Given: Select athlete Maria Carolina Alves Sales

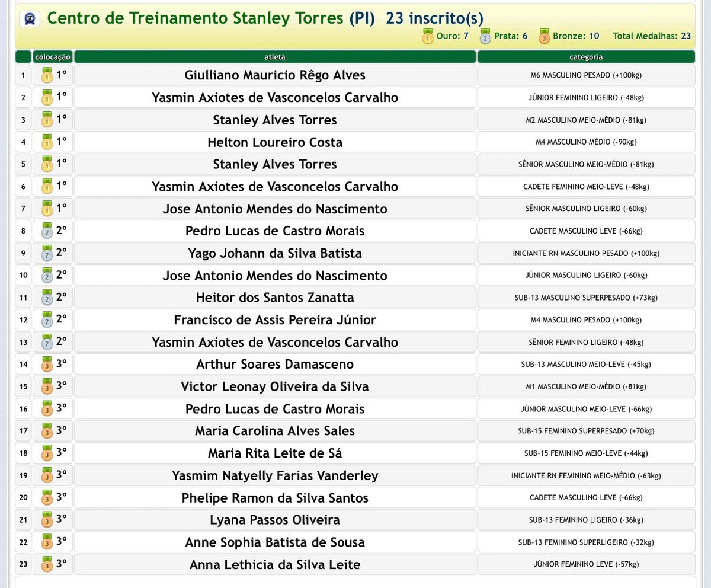Looking at the screenshot, I should [275, 431].
